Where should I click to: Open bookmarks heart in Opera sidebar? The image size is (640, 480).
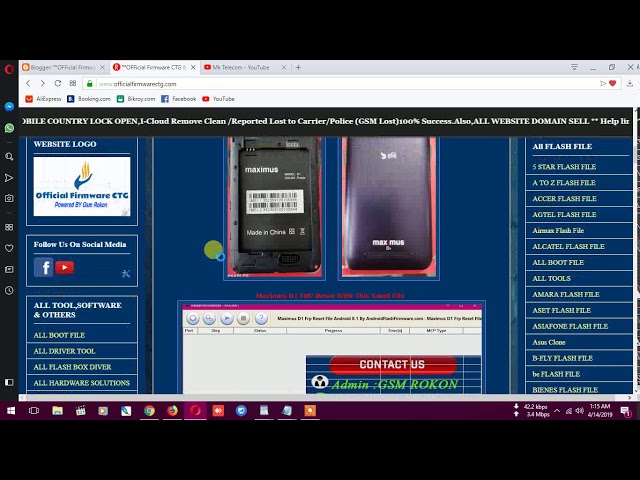(x=9, y=248)
